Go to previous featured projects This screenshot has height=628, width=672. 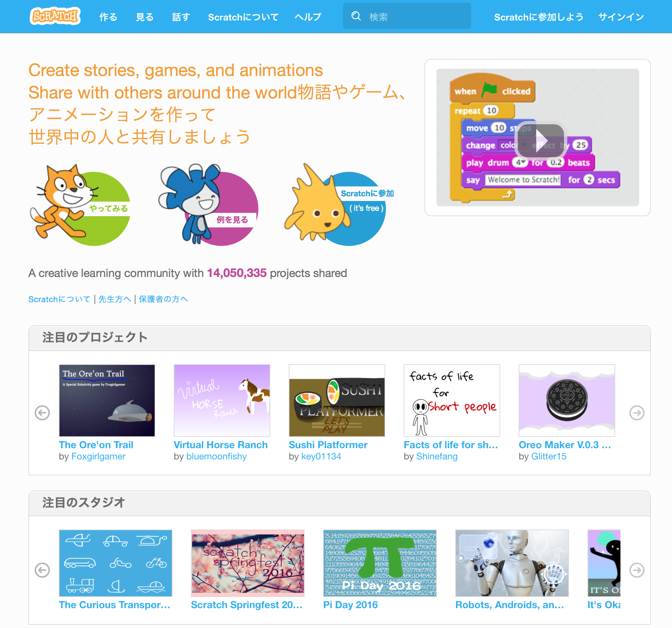[x=42, y=412]
